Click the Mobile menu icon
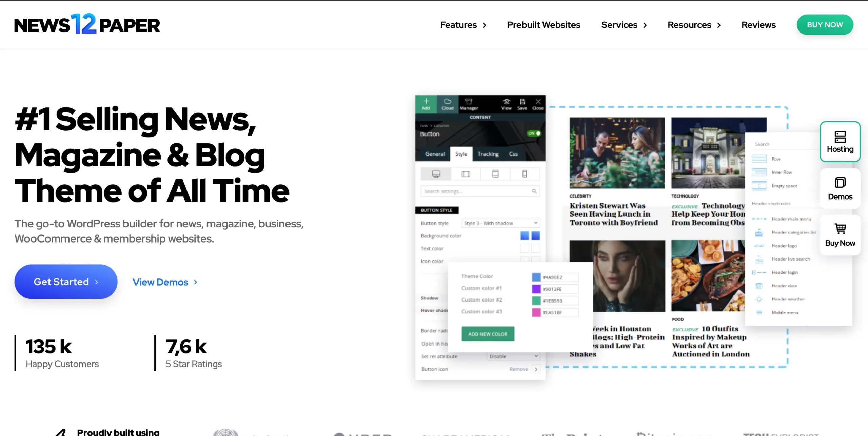 (x=759, y=313)
